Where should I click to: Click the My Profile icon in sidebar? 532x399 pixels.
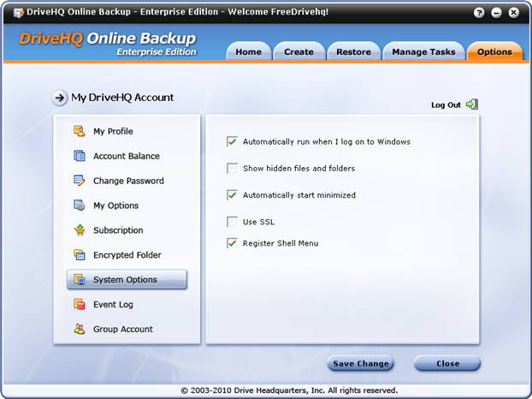[80, 131]
